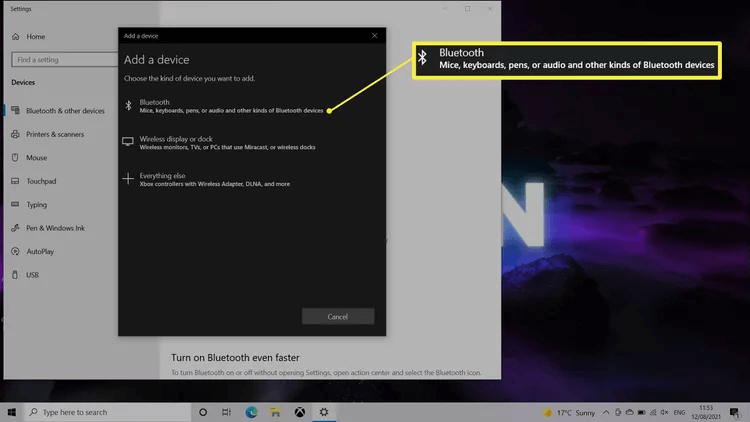
Task: Select AutoPlay in the sidebar
Action: pos(40,251)
